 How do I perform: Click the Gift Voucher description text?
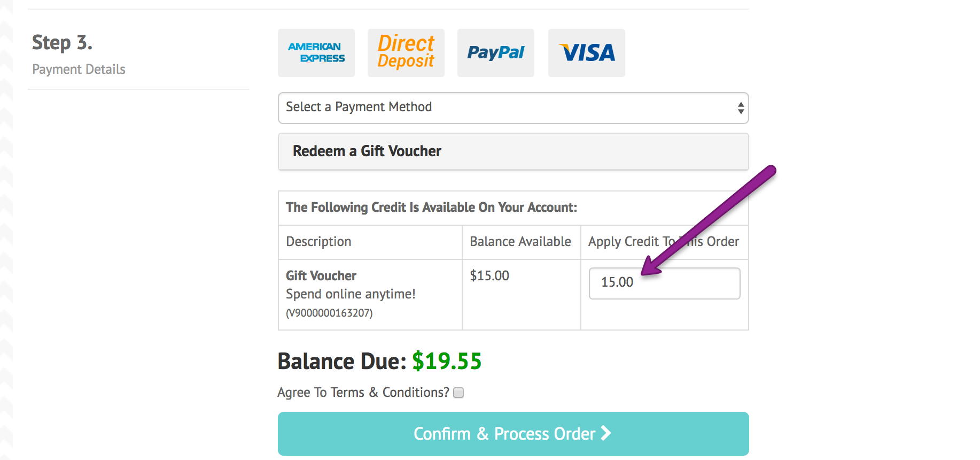tap(321, 275)
